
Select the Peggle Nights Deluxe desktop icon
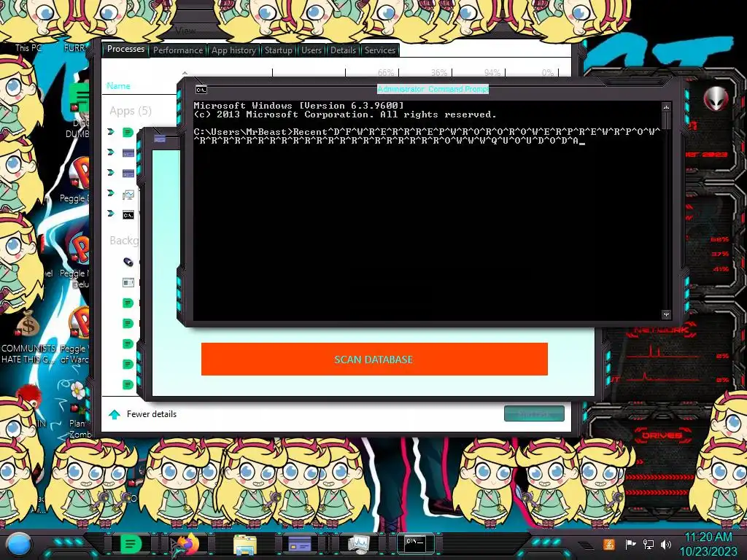(x=79, y=250)
